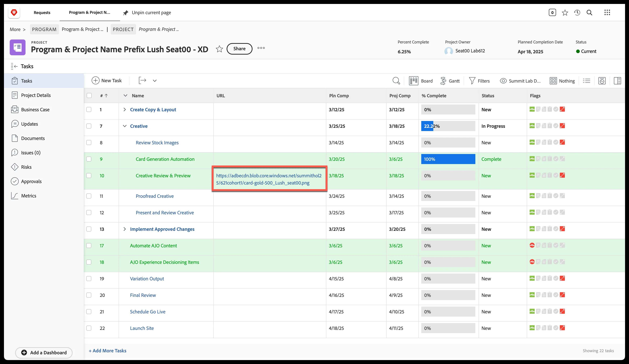
Task: Switch to Board view
Action: tap(421, 81)
